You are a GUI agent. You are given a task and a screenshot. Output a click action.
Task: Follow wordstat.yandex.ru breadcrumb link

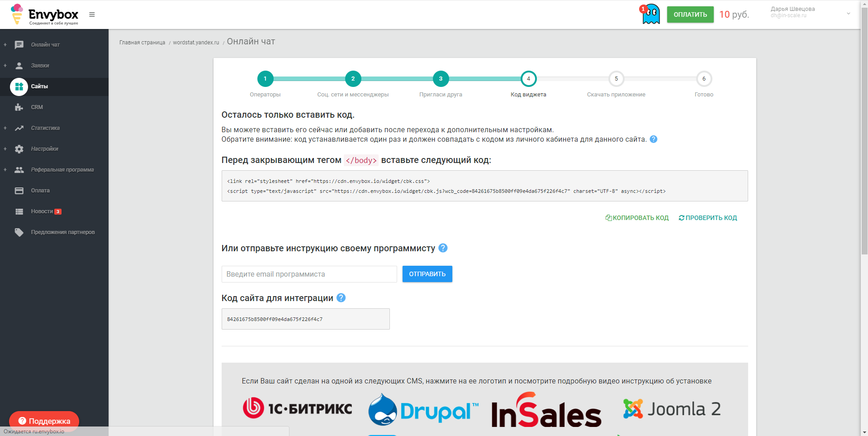(196, 43)
